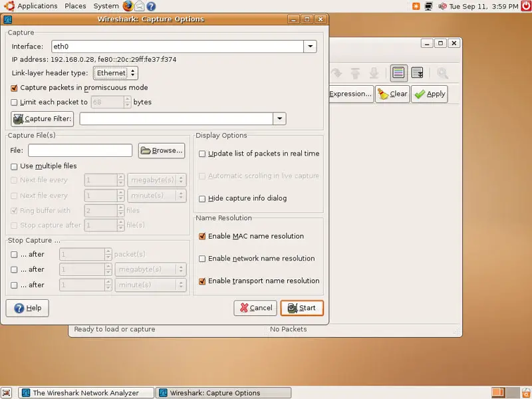Viewport: 532px width, 399px height.
Task: Enable stop capture after minute(s) checkbox
Action: pos(14,285)
